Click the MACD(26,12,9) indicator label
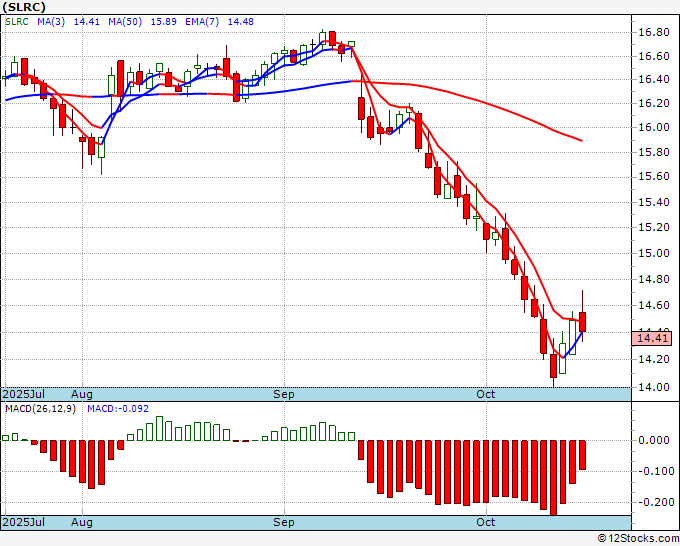 click(40, 409)
